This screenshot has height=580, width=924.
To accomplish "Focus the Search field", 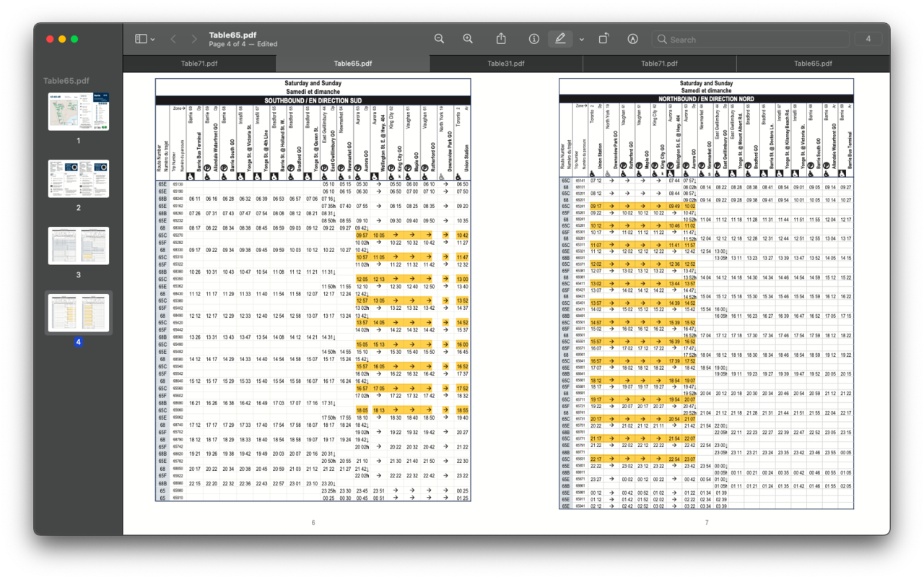I will click(750, 39).
